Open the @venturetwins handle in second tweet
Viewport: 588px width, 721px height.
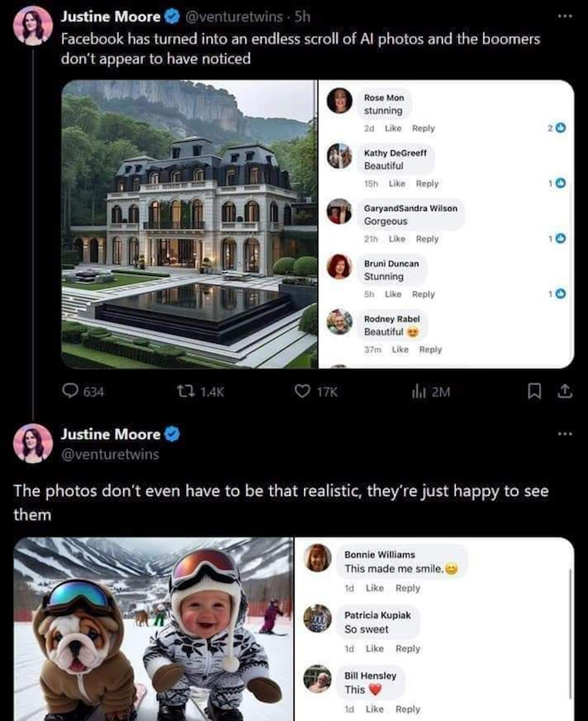click(110, 454)
